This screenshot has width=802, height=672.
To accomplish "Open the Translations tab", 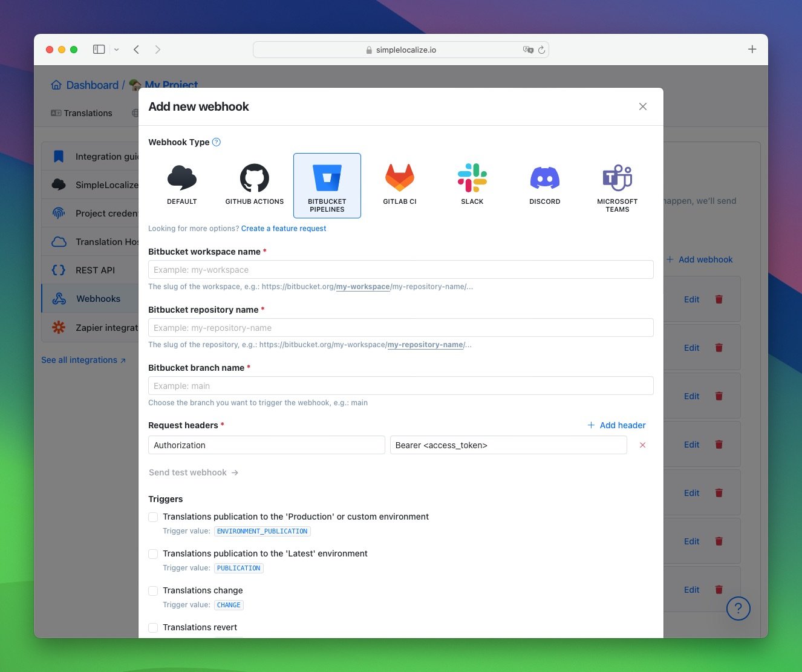I will (82, 113).
